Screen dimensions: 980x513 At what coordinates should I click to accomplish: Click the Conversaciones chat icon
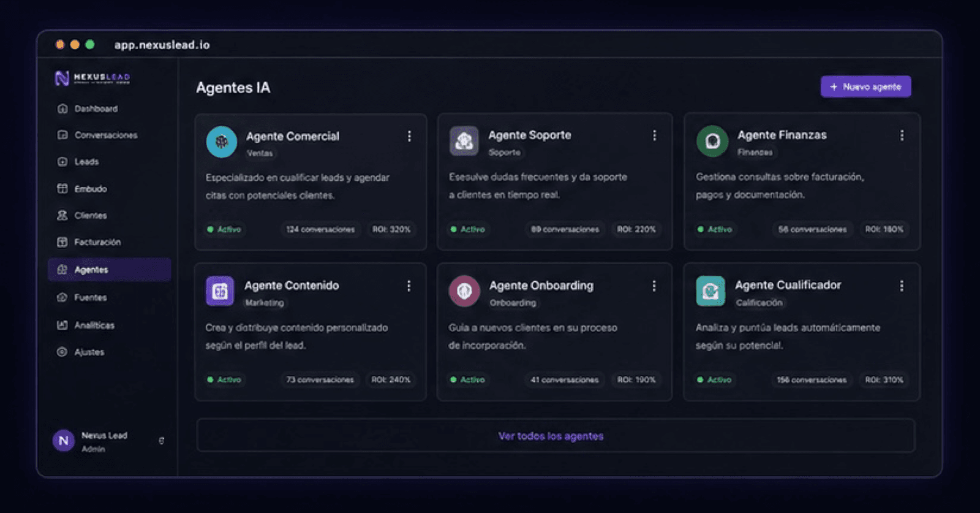[62, 135]
